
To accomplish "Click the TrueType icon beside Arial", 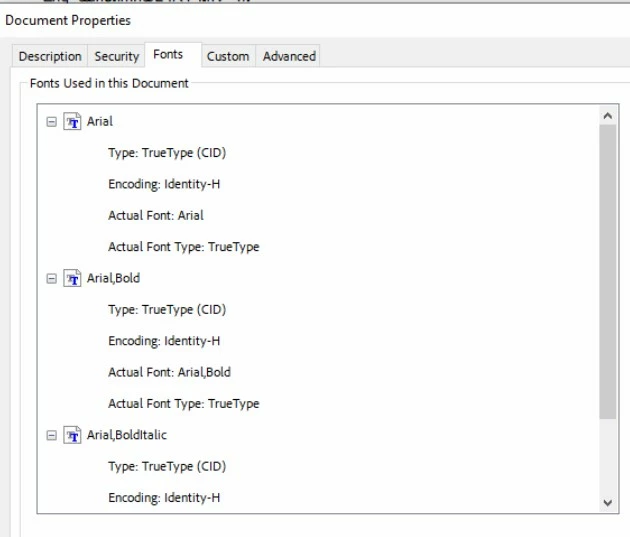I will 72,121.
